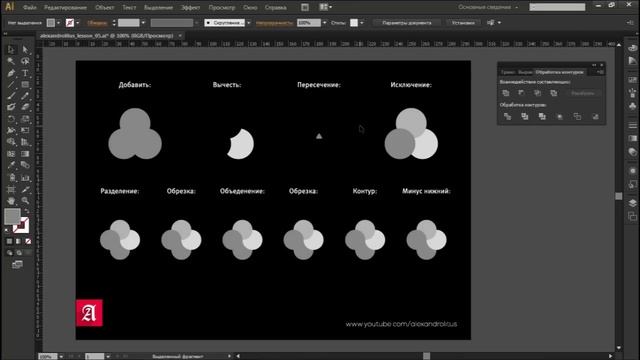Click the Установки button

click(463, 23)
